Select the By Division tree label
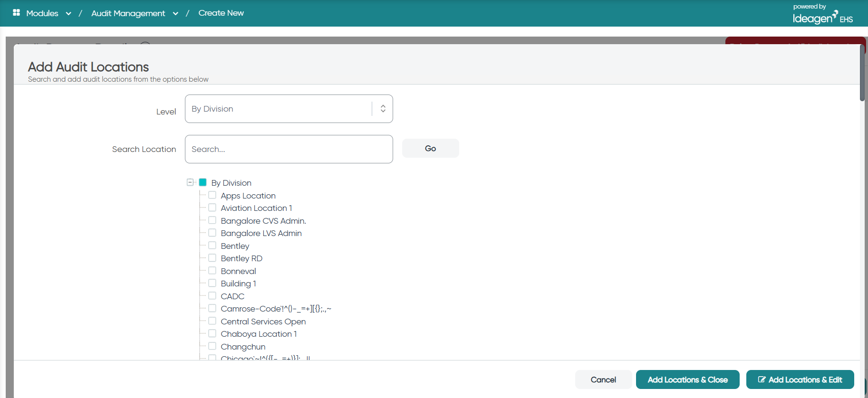This screenshot has width=868, height=398. click(x=231, y=183)
